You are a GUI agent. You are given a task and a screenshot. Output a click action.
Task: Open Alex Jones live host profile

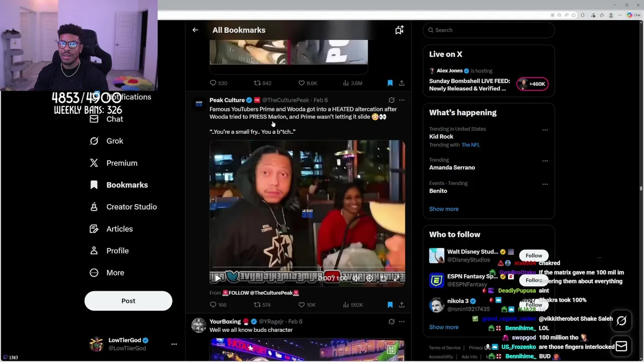pos(449,71)
